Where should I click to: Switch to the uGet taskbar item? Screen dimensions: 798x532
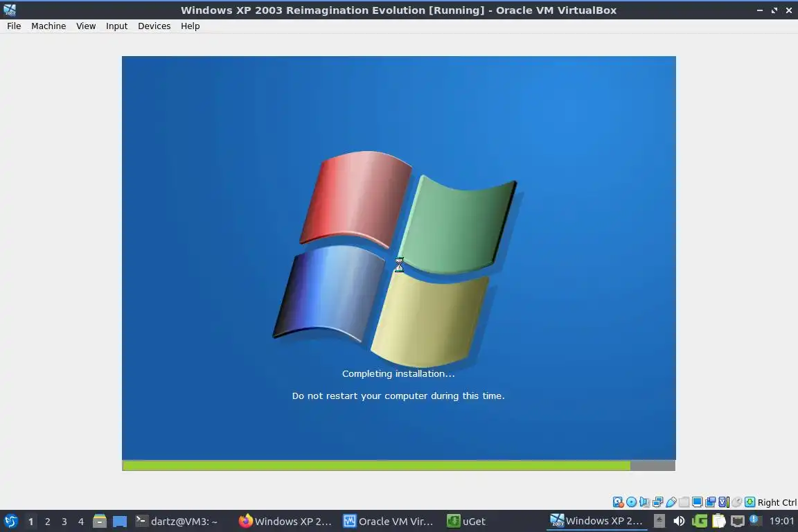[x=466, y=522]
